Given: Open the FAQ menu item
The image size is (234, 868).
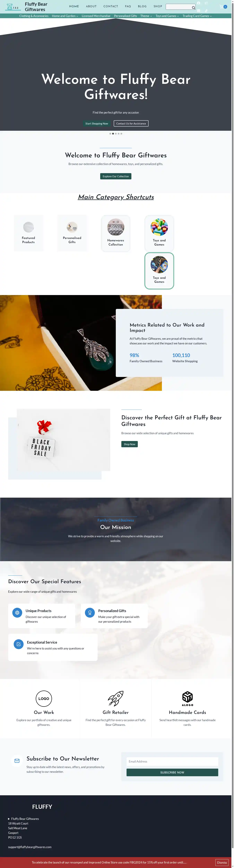Looking at the screenshot, I should [x=128, y=6].
